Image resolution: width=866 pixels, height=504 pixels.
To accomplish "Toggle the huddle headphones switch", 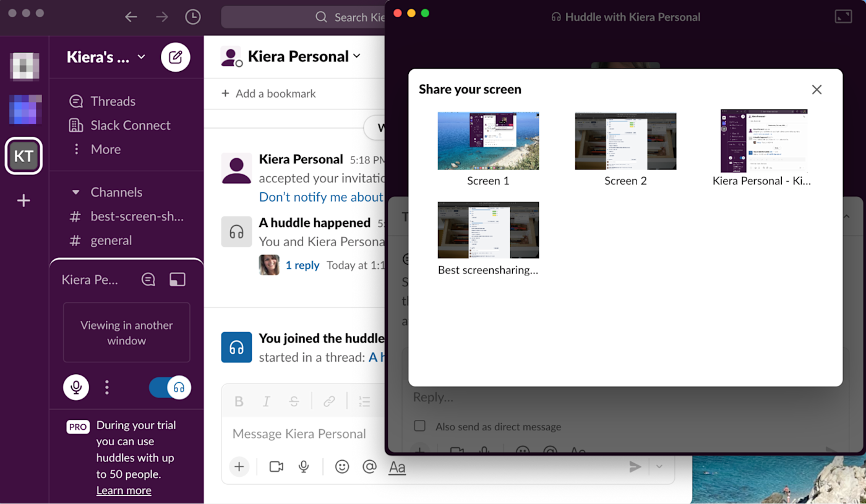I will pyautogui.click(x=170, y=388).
